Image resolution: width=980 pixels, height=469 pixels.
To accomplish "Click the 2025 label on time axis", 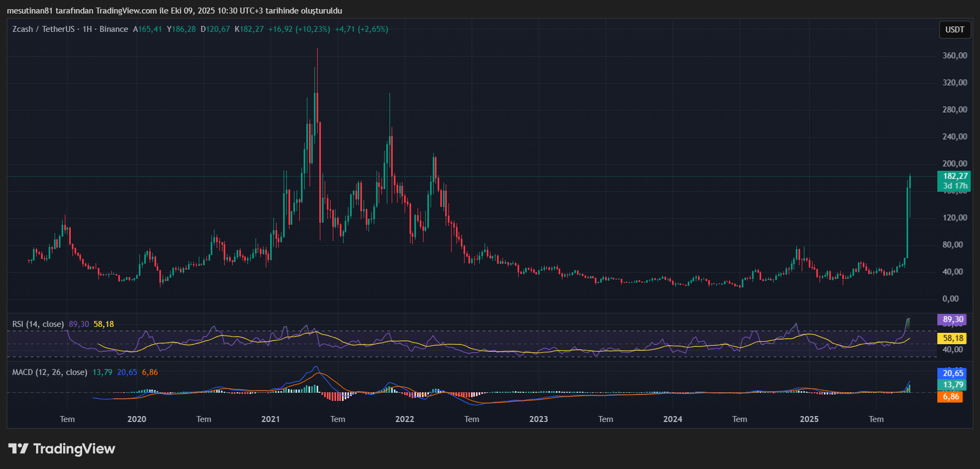I will tap(809, 419).
